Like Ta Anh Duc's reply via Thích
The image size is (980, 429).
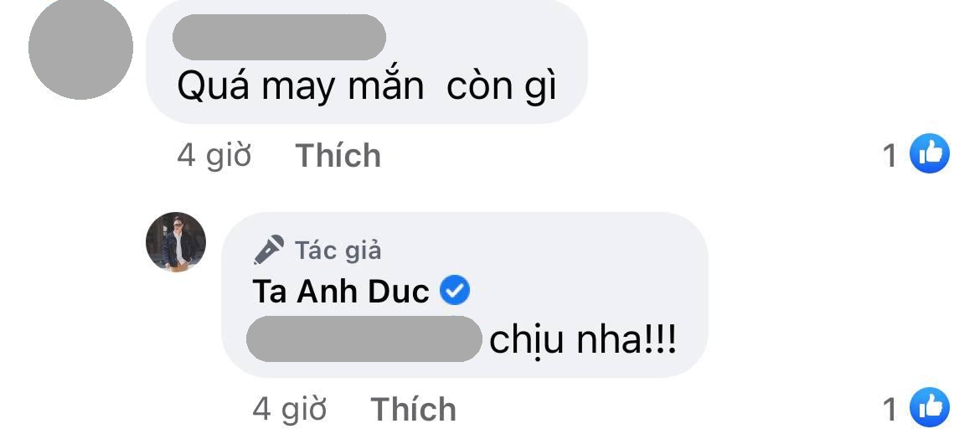coord(413,409)
